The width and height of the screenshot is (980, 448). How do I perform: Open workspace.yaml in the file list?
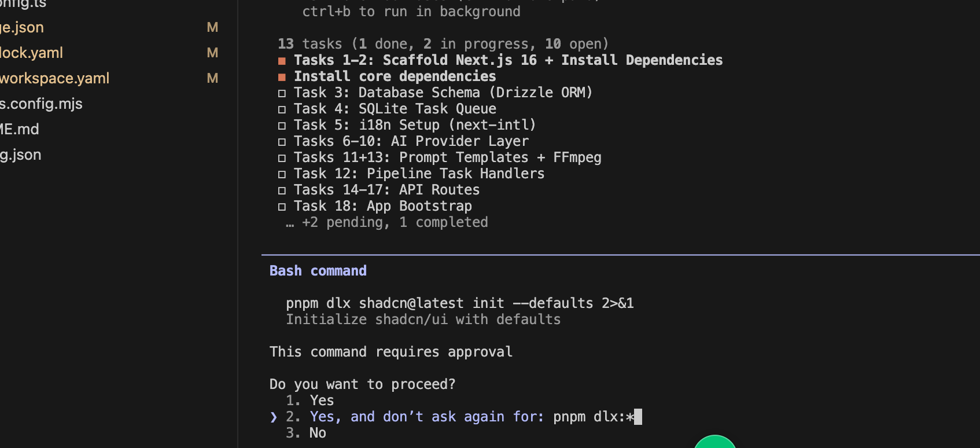pyautogui.click(x=54, y=78)
